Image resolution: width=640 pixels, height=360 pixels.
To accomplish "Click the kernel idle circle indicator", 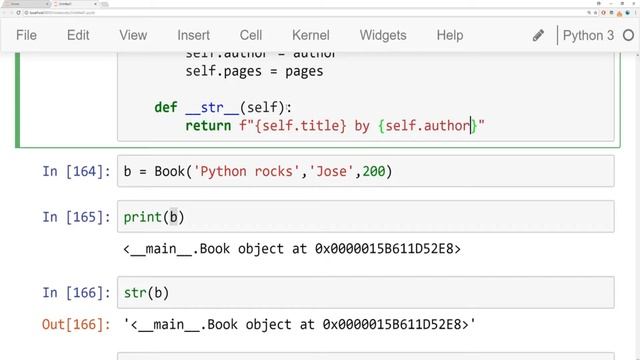I will pyautogui.click(x=629, y=36).
